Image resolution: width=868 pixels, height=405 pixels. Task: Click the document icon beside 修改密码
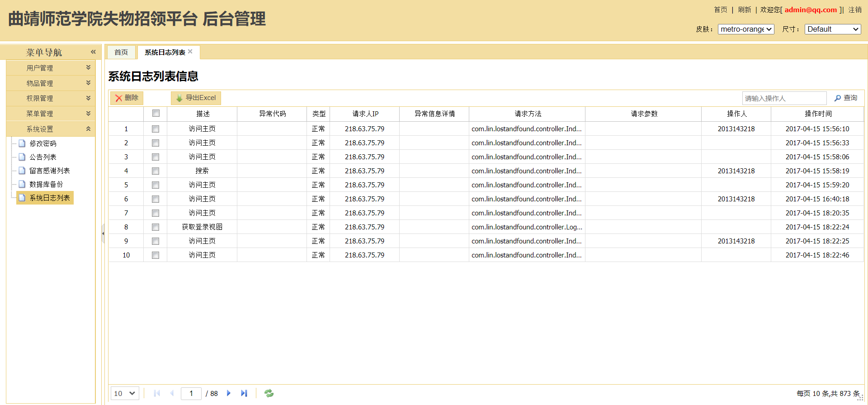pos(22,143)
